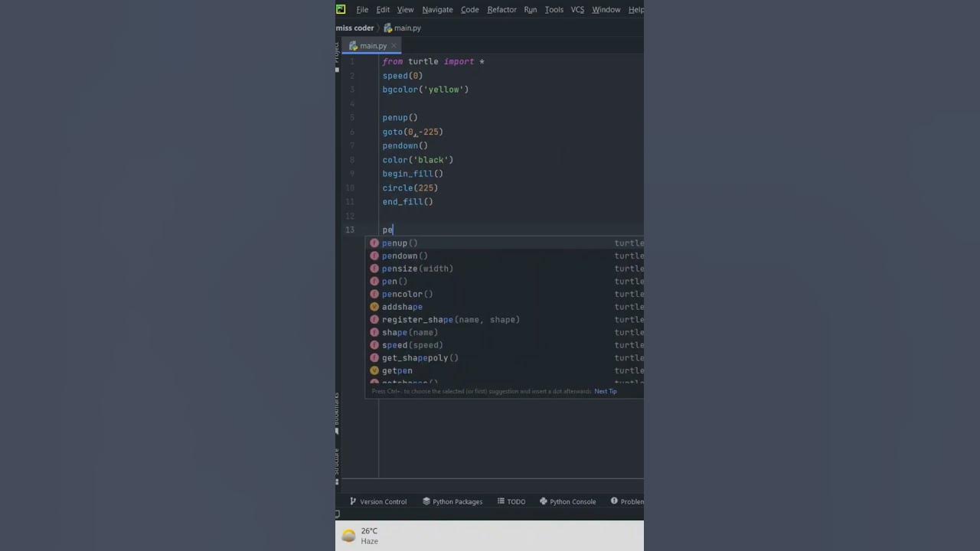Open the Python Packages tool window

tap(452, 502)
